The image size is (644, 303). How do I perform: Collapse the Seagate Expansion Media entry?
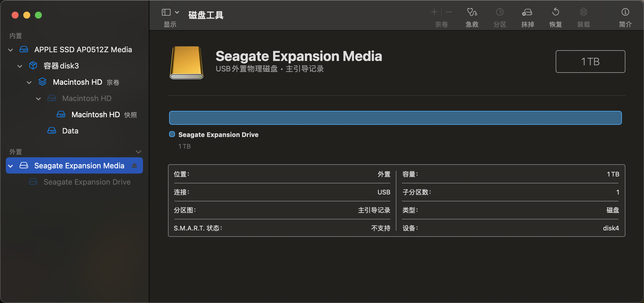(10, 166)
